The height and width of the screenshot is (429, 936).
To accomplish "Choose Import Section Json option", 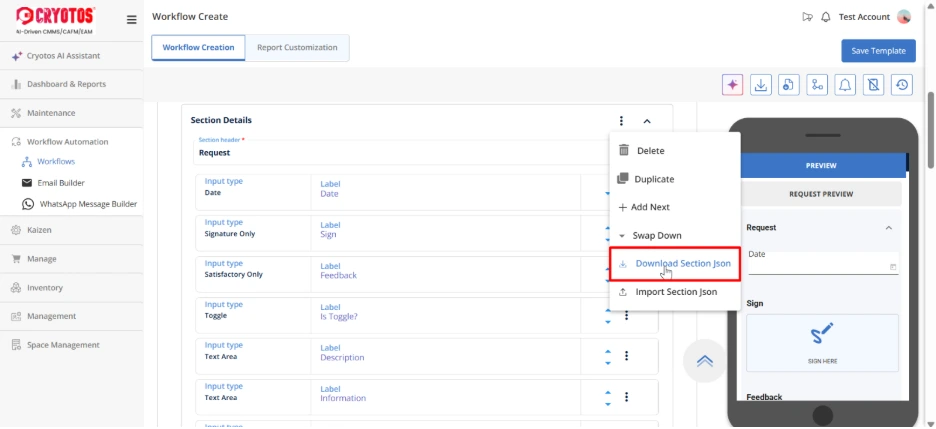I will 675,292.
